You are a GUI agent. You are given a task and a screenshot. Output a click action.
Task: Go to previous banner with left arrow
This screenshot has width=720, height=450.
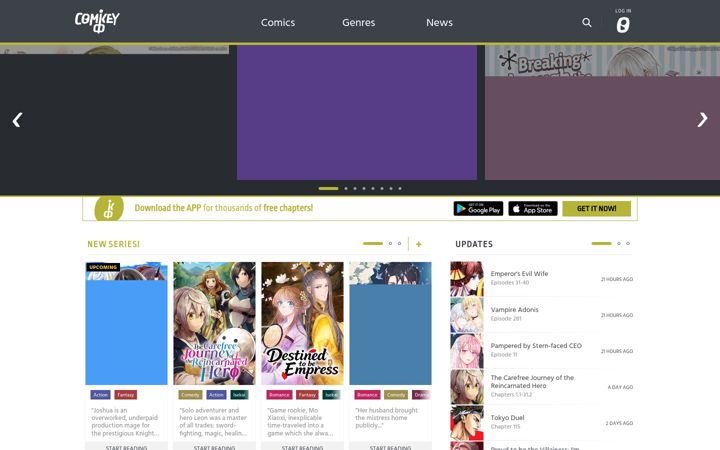pyautogui.click(x=17, y=120)
